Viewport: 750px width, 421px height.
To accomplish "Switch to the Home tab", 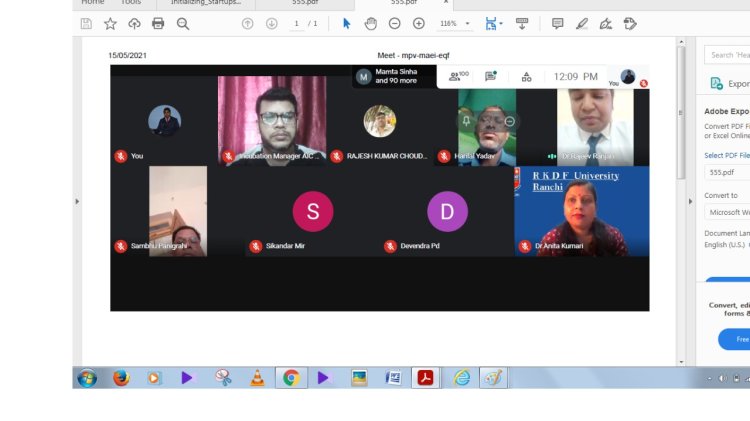I will pos(92,3).
